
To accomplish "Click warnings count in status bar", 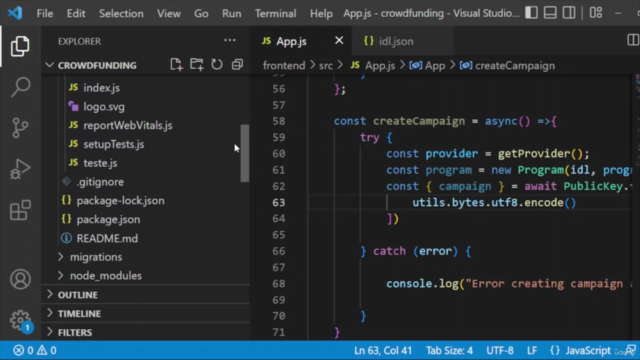I will (x=47, y=350).
